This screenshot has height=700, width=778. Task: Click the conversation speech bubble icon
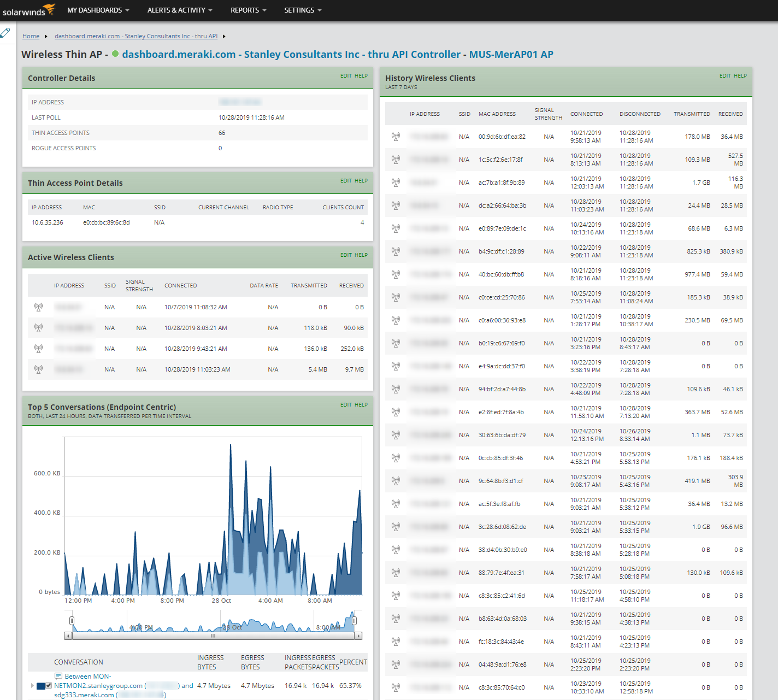pyautogui.click(x=58, y=677)
